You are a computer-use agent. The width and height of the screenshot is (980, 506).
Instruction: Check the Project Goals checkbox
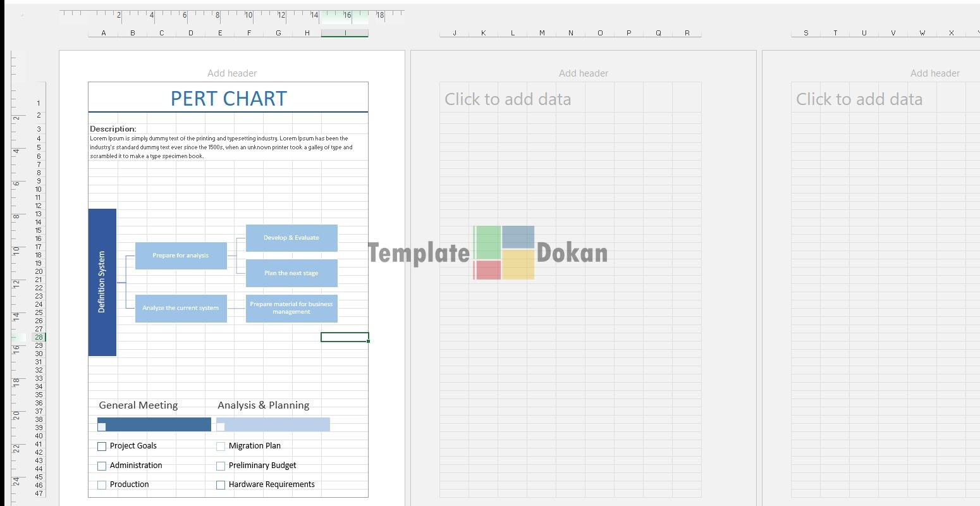tap(102, 447)
